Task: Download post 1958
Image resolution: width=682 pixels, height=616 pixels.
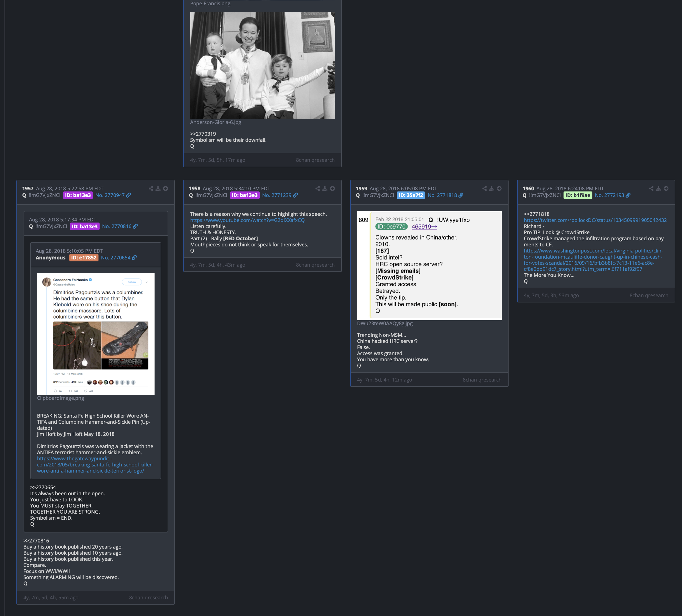Action: pyautogui.click(x=325, y=188)
